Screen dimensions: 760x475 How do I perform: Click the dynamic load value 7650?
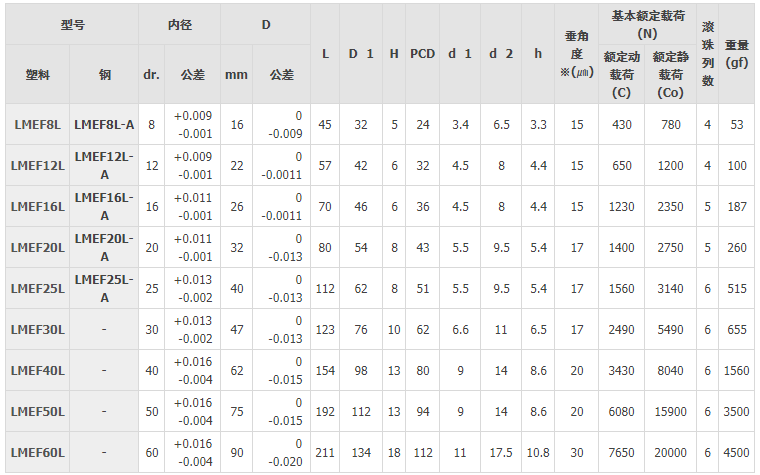[622, 452]
